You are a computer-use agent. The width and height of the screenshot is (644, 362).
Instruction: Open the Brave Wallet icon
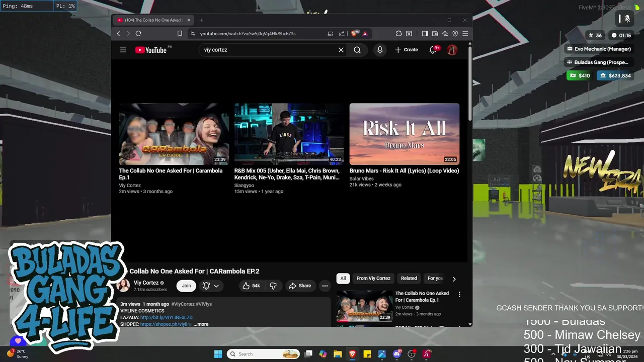tap(435, 34)
